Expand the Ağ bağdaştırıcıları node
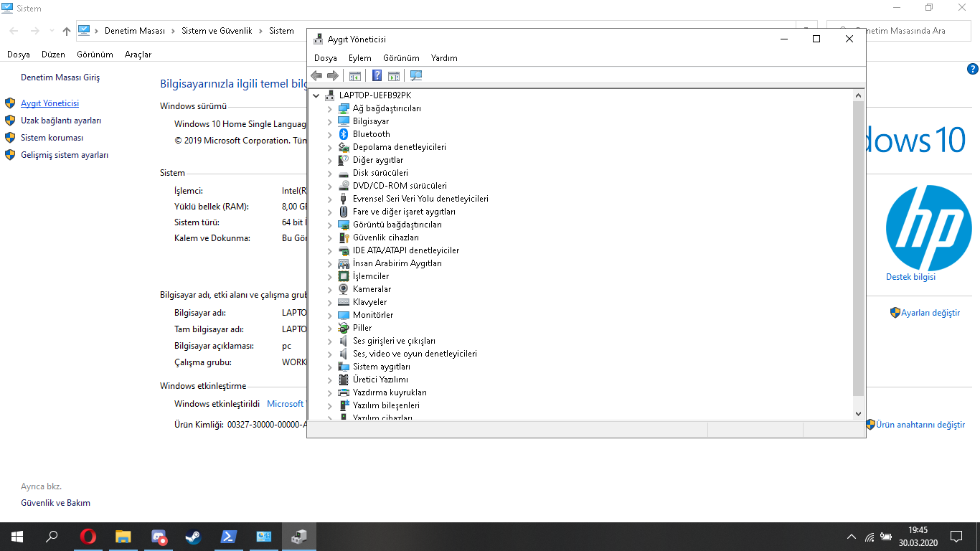The image size is (980, 551). click(x=330, y=108)
